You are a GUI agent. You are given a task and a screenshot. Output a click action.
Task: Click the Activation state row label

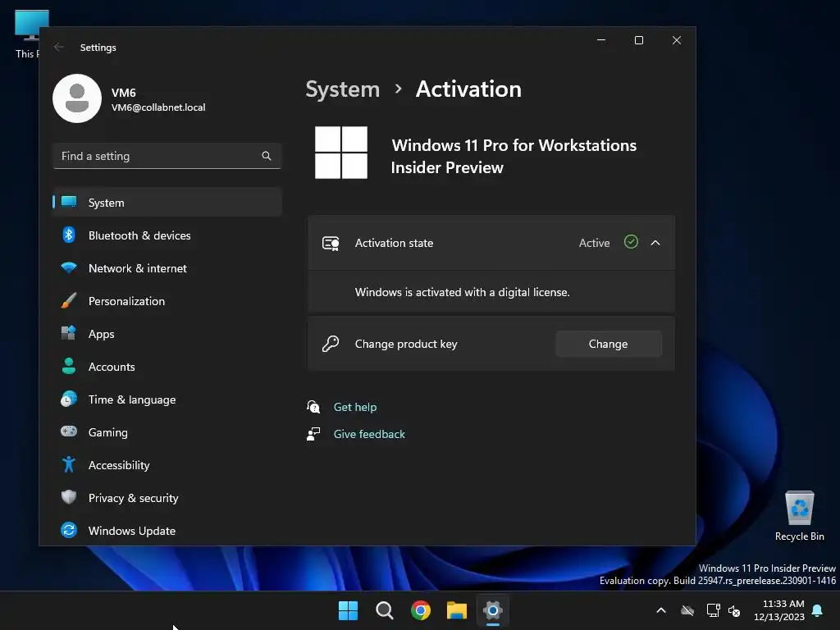coord(395,243)
